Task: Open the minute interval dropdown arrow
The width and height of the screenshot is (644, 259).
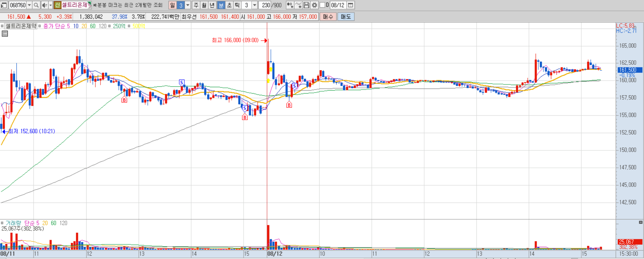Action: tap(255, 5)
